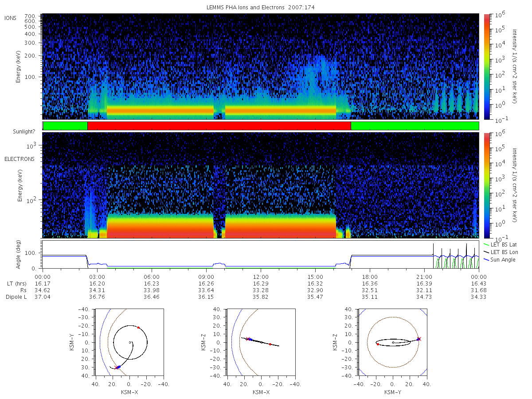Click the short green sunlight segment before 02:30
The width and height of the screenshot is (532, 399).
pos(66,126)
